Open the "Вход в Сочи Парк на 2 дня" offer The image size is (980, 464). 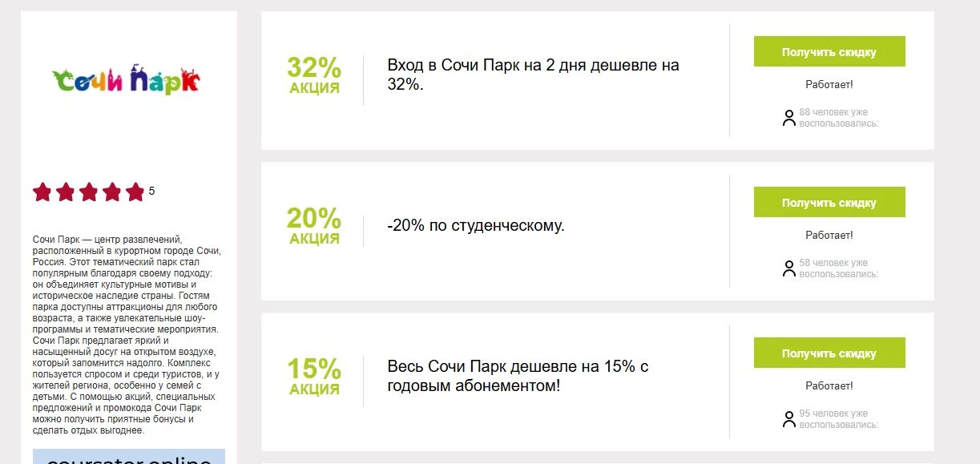pos(533,74)
